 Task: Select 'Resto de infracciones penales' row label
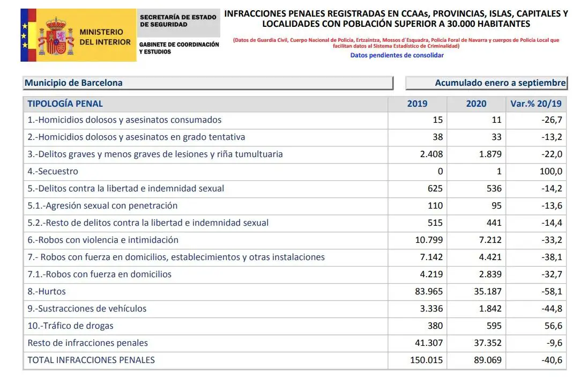point(88,343)
